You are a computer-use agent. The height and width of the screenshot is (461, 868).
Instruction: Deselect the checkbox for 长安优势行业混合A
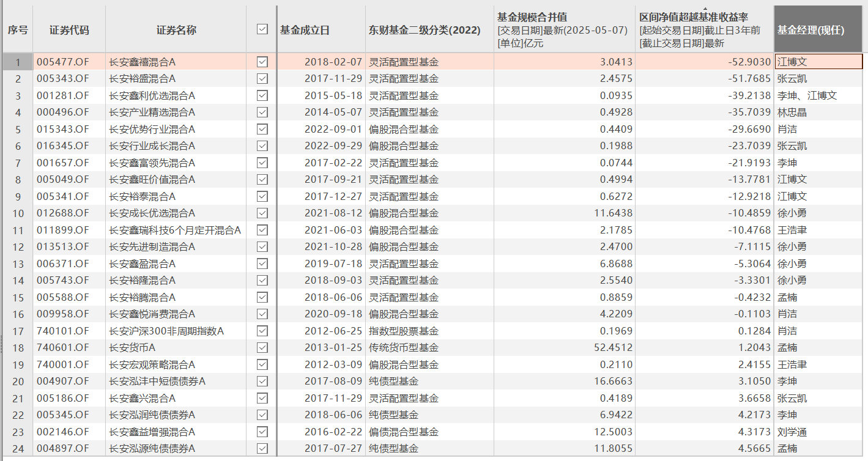262,129
